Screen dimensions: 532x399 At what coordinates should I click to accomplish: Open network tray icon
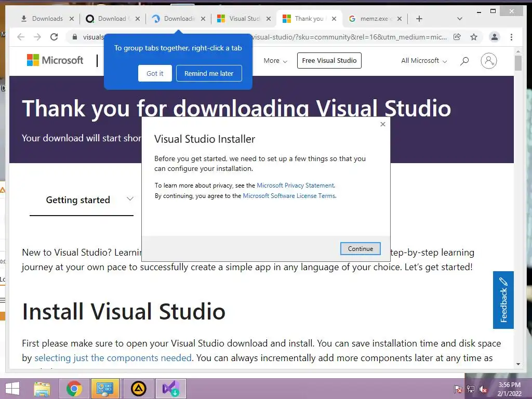[x=471, y=389]
